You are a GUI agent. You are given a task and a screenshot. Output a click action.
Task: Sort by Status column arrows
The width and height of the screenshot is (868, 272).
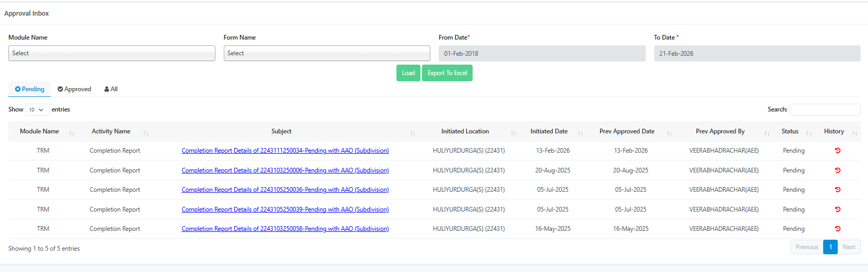pyautogui.click(x=809, y=132)
